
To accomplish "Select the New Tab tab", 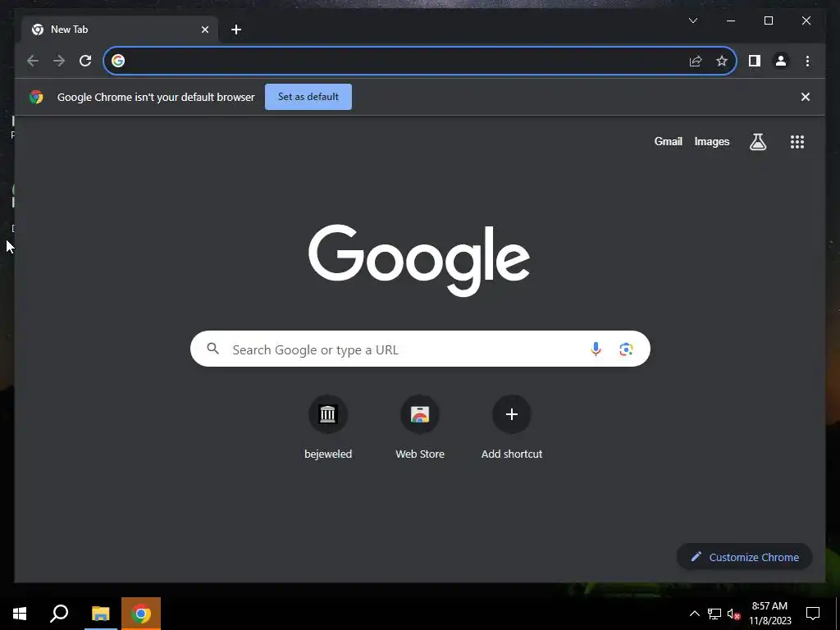I will (x=120, y=30).
